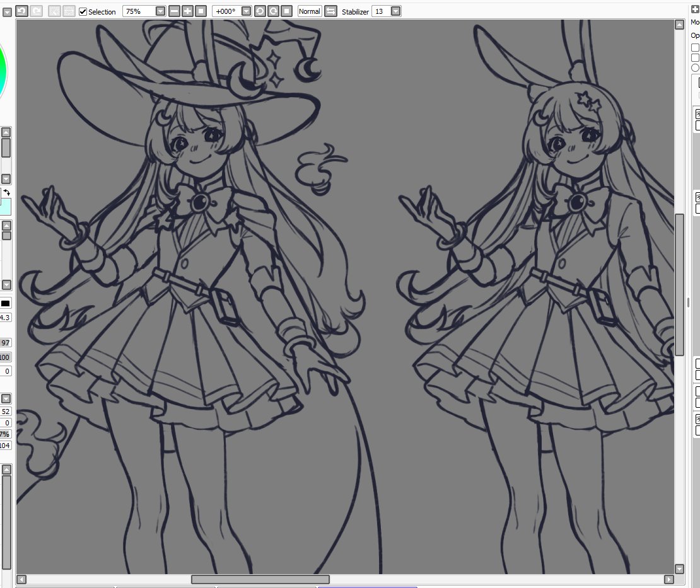Click the horizontal scrollbar thumb
The height and width of the screenshot is (588, 700).
(260, 579)
